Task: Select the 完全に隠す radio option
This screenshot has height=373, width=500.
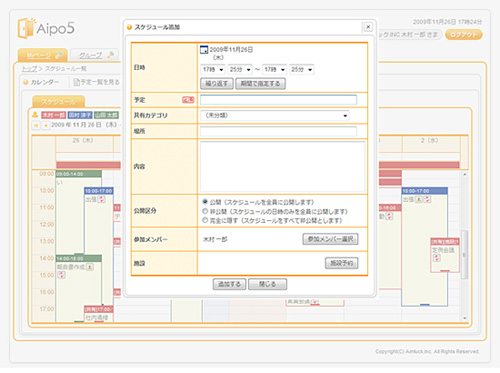Action: (x=205, y=220)
